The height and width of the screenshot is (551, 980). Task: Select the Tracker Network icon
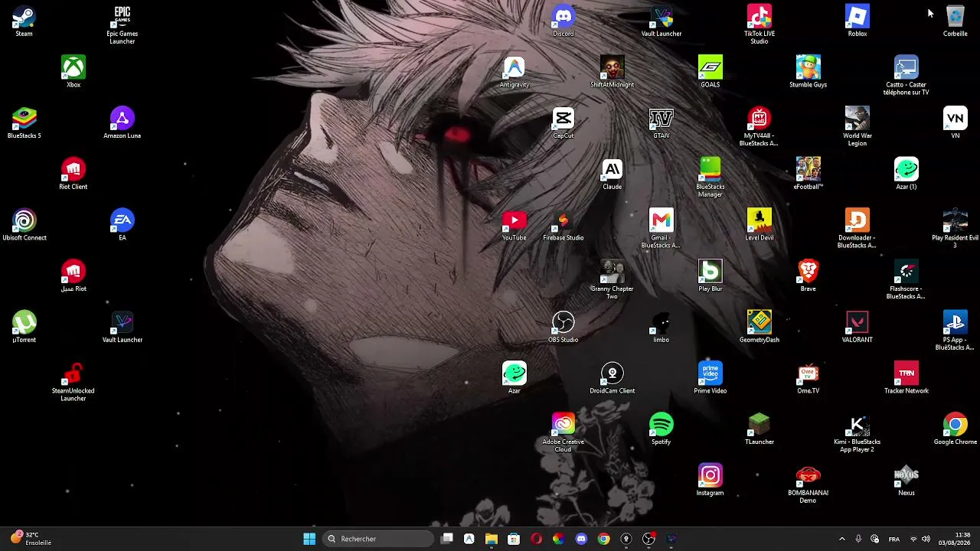pyautogui.click(x=906, y=378)
